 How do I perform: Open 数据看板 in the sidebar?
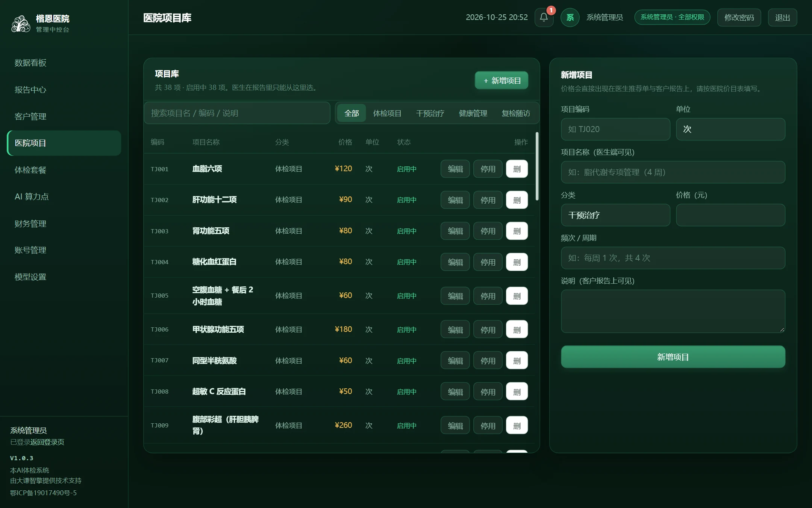point(64,63)
